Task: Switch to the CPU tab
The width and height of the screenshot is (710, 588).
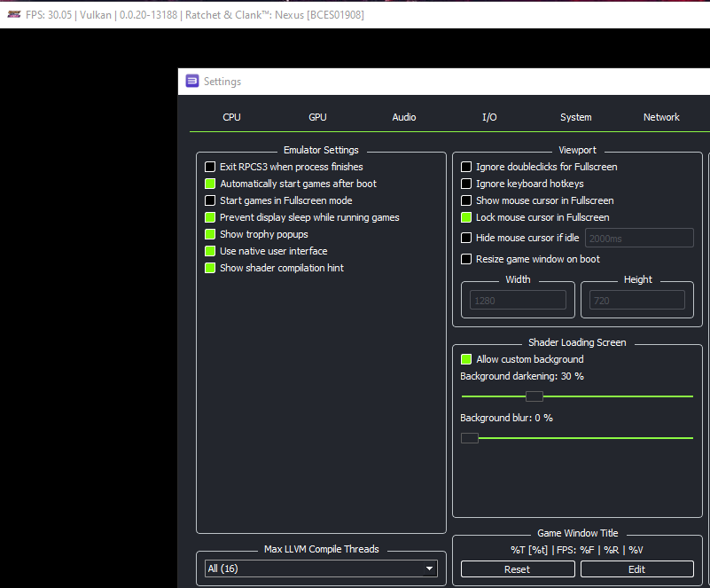Action: 231,117
